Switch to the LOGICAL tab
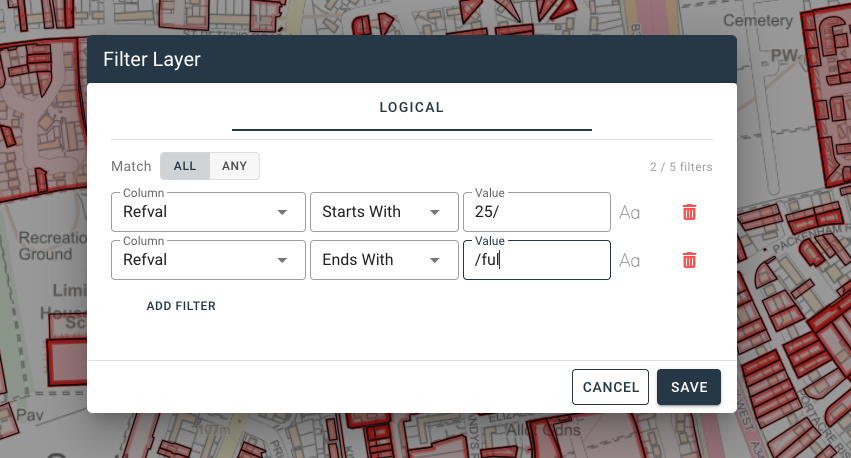The image size is (851, 458). click(x=411, y=108)
